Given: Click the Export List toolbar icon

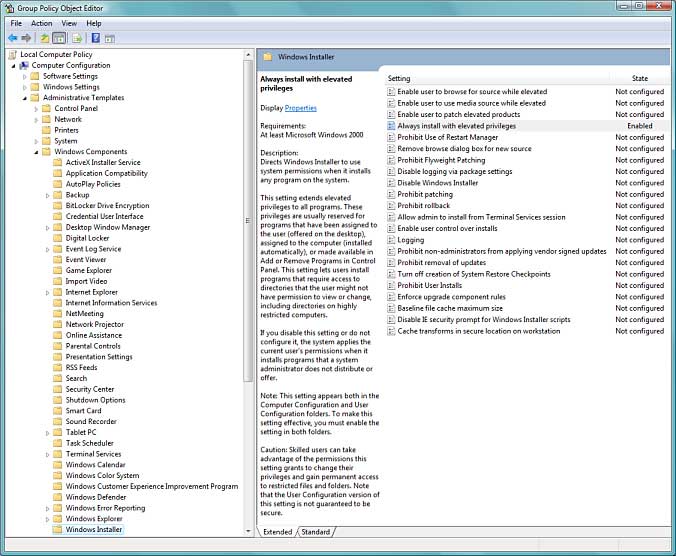Looking at the screenshot, I should click(77, 38).
